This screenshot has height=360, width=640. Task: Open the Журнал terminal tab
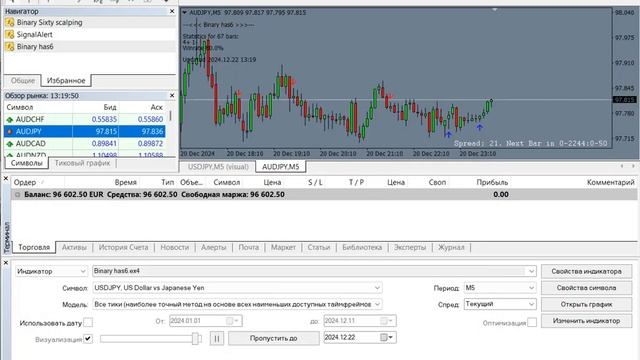451,247
